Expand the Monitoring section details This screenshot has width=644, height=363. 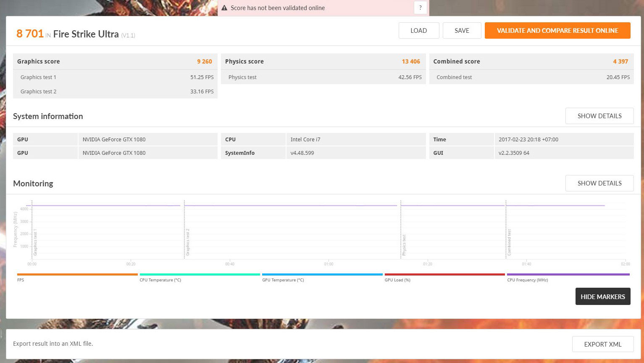pyautogui.click(x=599, y=183)
